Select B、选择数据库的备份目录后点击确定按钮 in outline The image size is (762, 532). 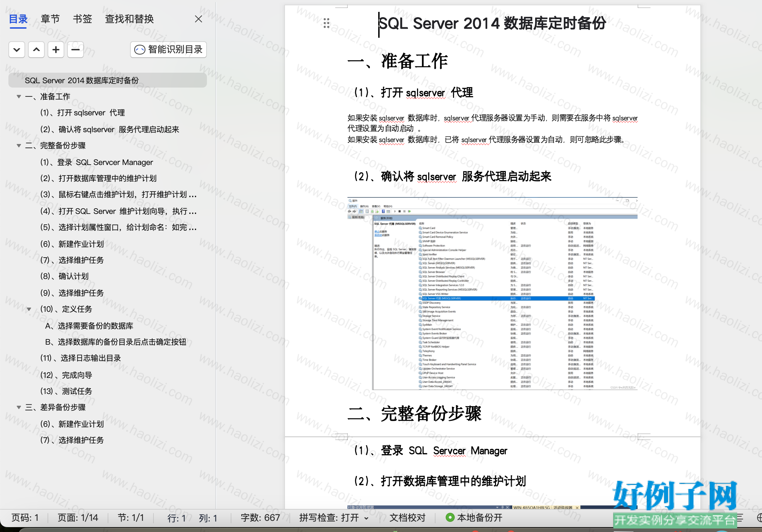[x=116, y=342]
